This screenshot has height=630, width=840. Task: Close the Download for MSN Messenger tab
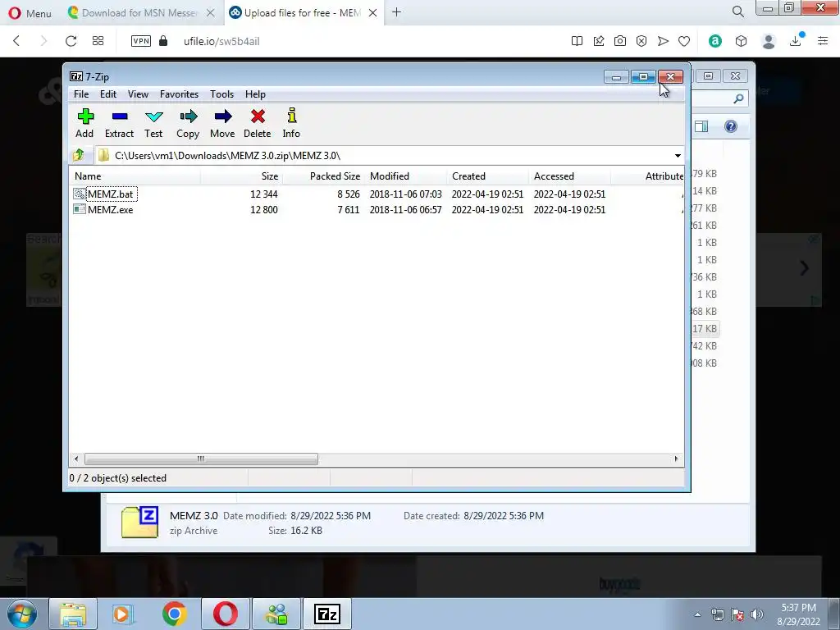tap(211, 13)
